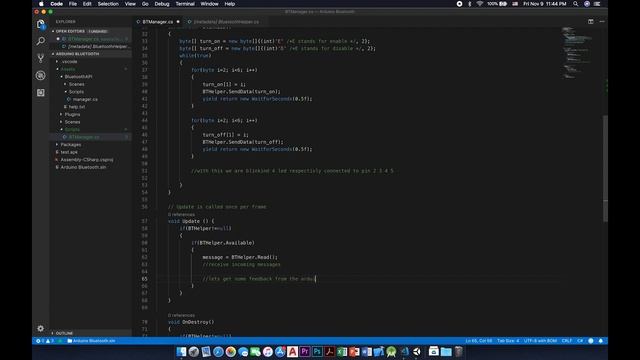Viewport: 640px width, 360px height.
Task: Change UTF-8 with BOM encoding
Action: tap(540, 340)
